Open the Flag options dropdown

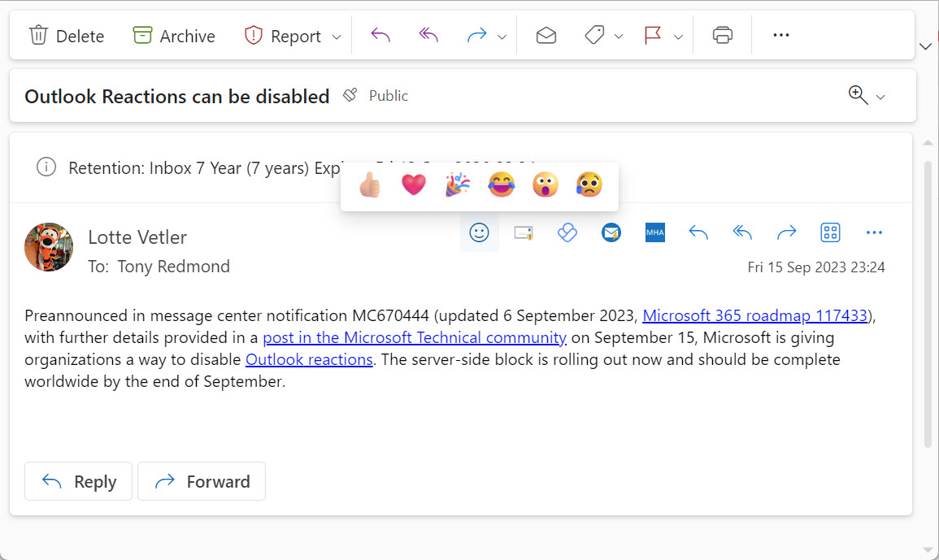pos(679,37)
